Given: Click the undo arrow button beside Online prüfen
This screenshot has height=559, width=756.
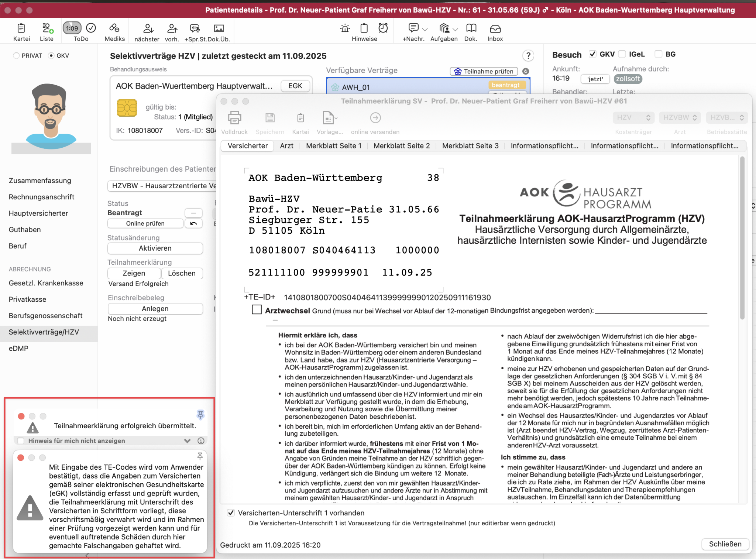Looking at the screenshot, I should tap(193, 223).
